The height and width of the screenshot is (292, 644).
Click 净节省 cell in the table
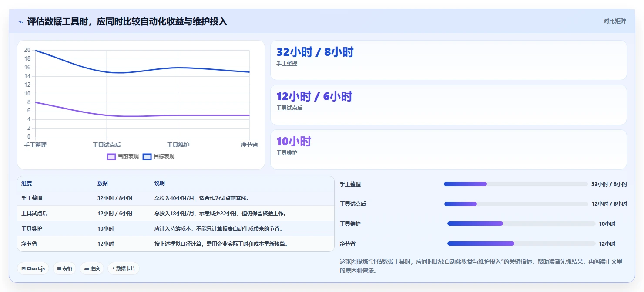tap(29, 244)
